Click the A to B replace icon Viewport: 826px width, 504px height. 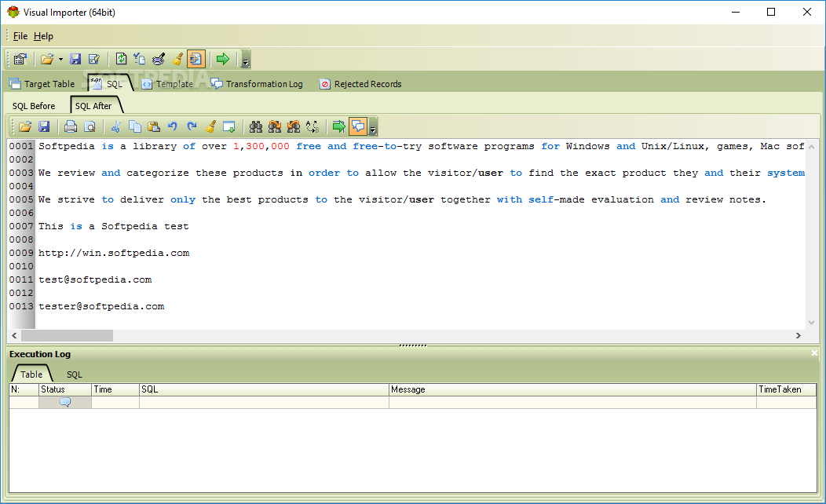(312, 126)
